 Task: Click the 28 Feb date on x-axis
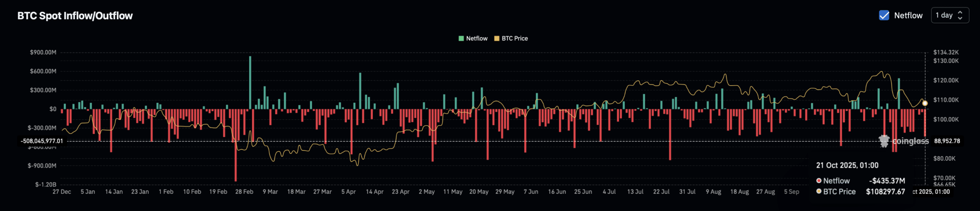click(244, 192)
